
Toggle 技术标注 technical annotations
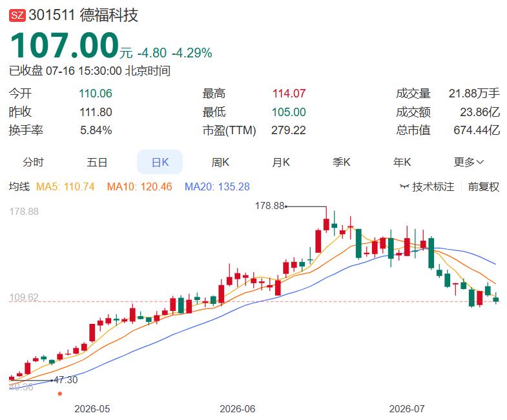(x=427, y=186)
